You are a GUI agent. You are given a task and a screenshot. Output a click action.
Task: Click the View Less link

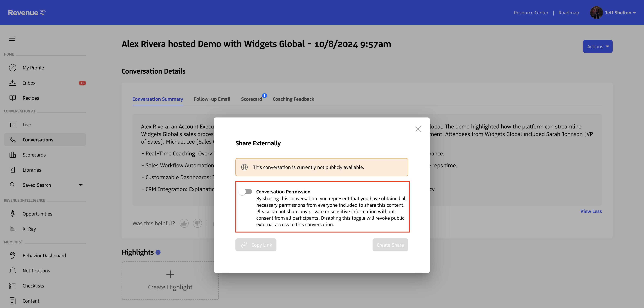pos(591,211)
